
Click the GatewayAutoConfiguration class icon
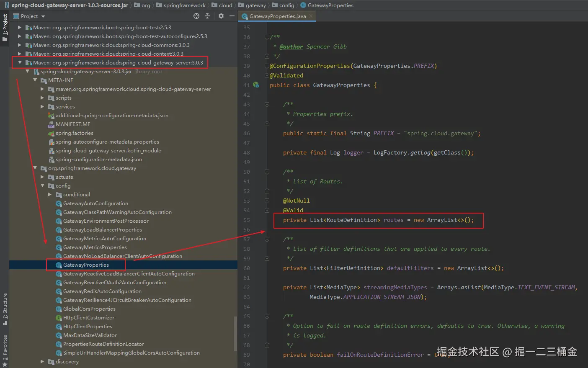click(59, 203)
